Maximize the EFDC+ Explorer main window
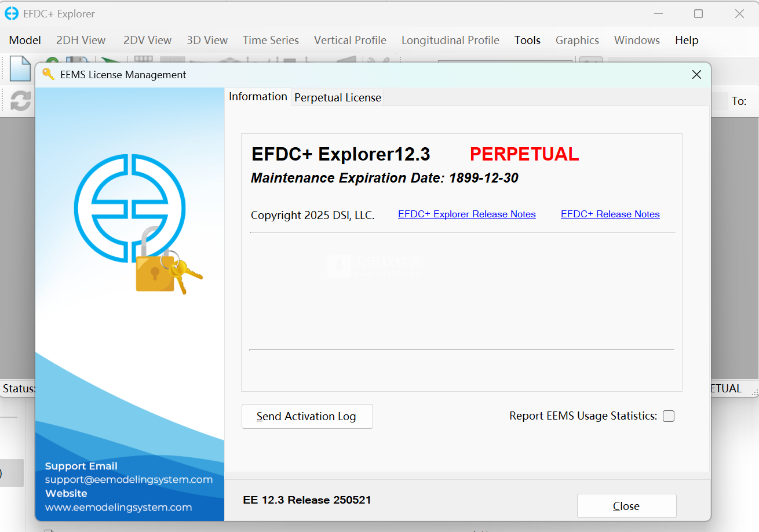The height and width of the screenshot is (532, 759). (x=699, y=13)
